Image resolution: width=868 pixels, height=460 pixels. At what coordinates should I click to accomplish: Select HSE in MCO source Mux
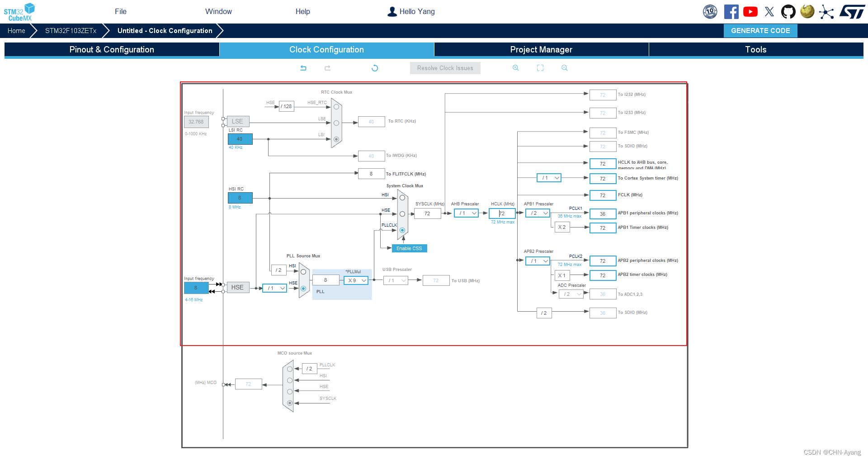290,392
